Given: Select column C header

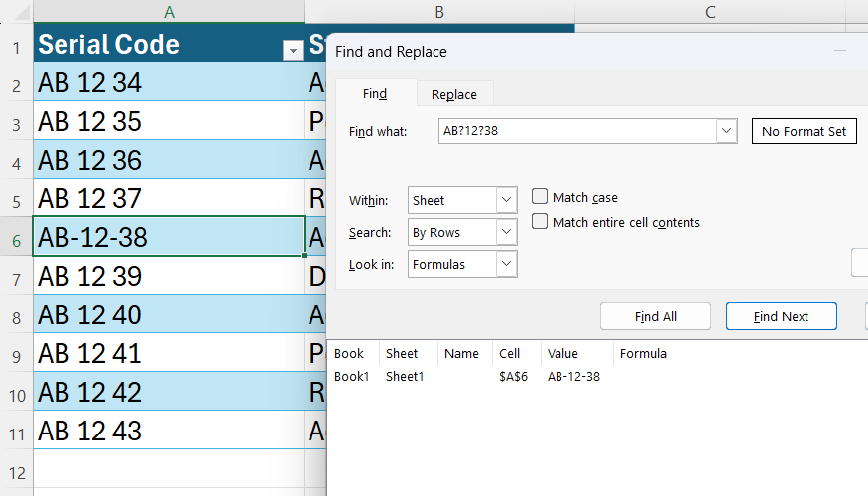Looking at the screenshot, I should pos(710,12).
